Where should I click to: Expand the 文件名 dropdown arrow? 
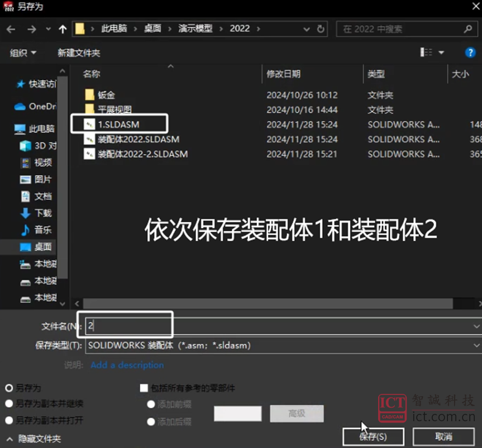tap(476, 326)
